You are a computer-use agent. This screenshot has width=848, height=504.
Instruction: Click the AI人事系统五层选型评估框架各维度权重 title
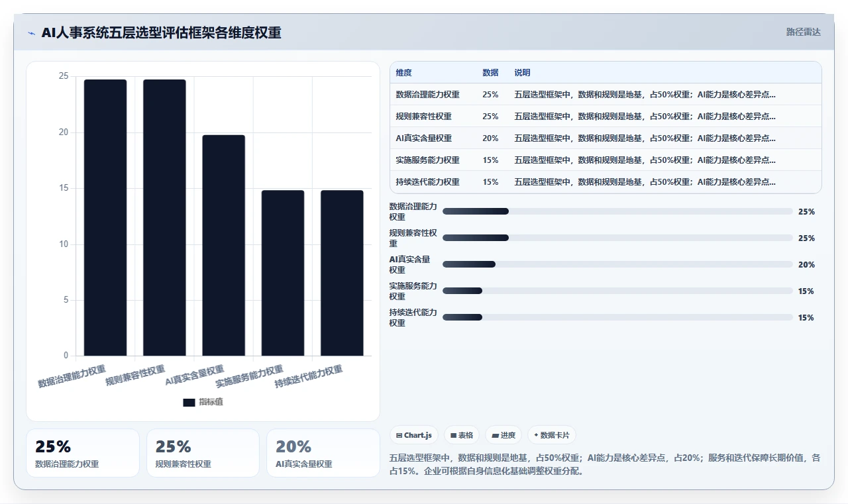pos(161,32)
